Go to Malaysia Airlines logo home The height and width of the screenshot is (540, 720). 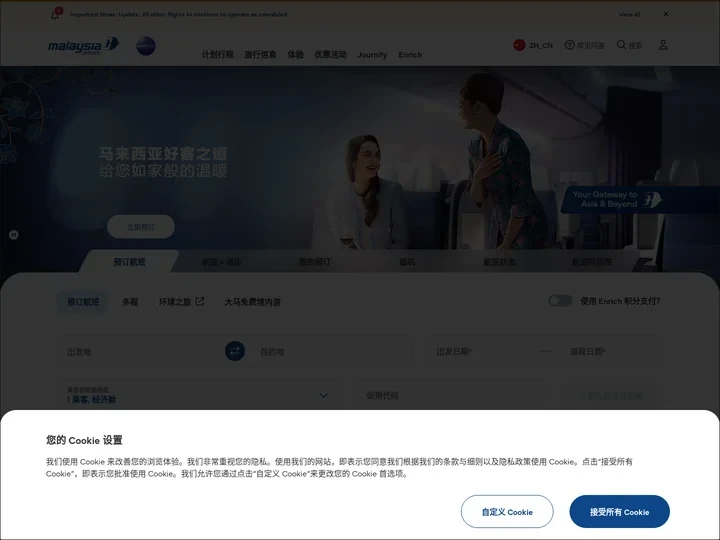click(84, 45)
